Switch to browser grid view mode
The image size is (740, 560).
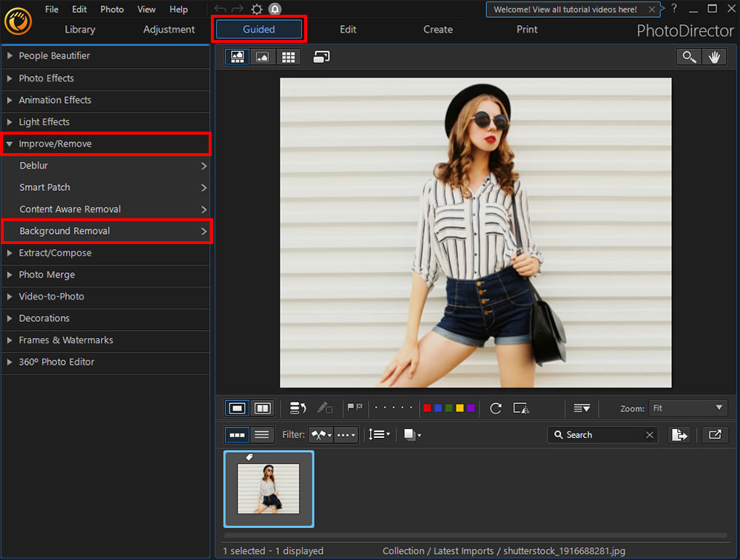tap(288, 57)
